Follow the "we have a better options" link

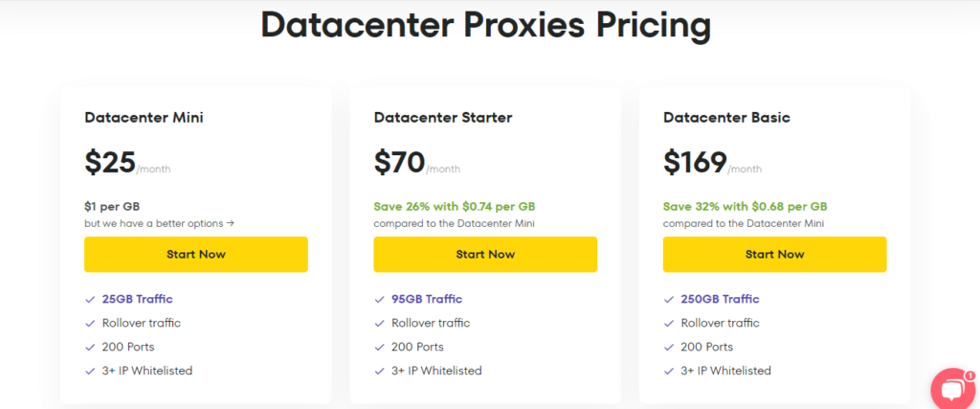[160, 223]
